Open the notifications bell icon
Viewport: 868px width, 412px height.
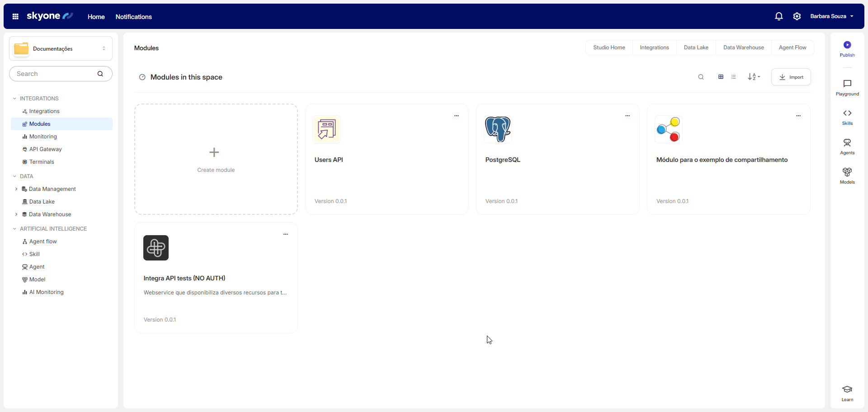pyautogui.click(x=778, y=16)
